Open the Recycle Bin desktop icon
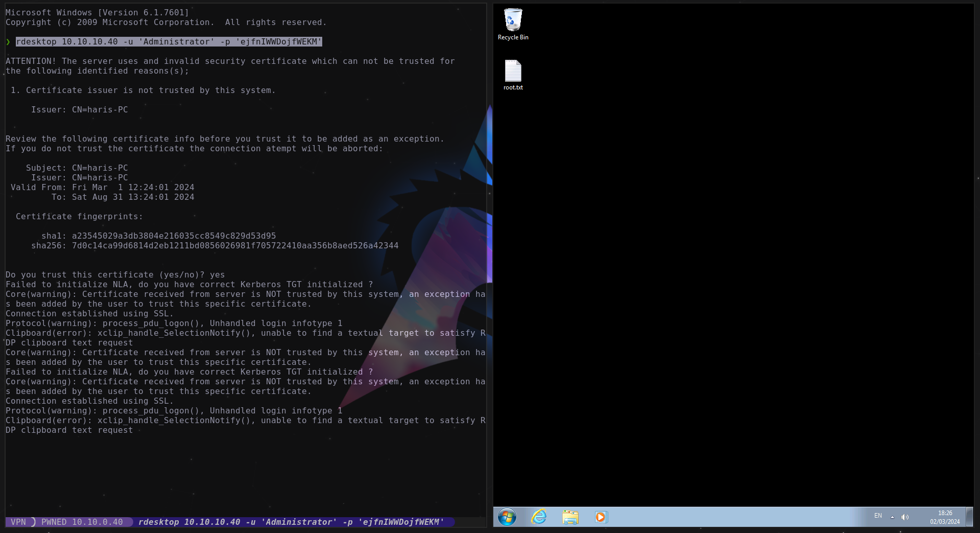Viewport: 980px width, 533px height. [513, 25]
